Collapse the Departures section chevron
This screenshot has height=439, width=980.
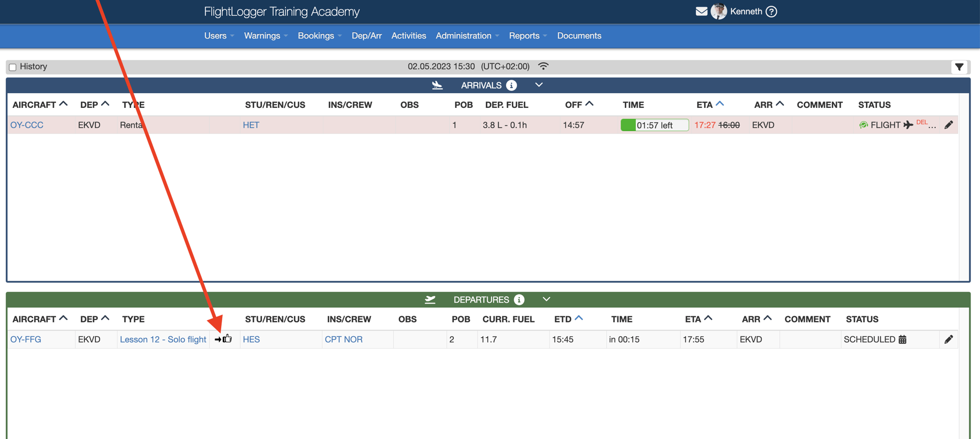[x=546, y=299]
